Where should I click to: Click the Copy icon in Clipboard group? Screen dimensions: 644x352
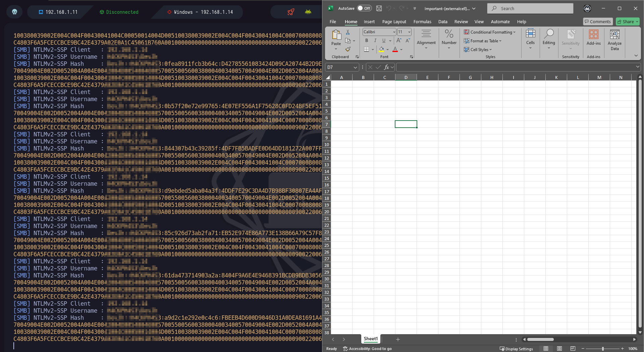348,41
